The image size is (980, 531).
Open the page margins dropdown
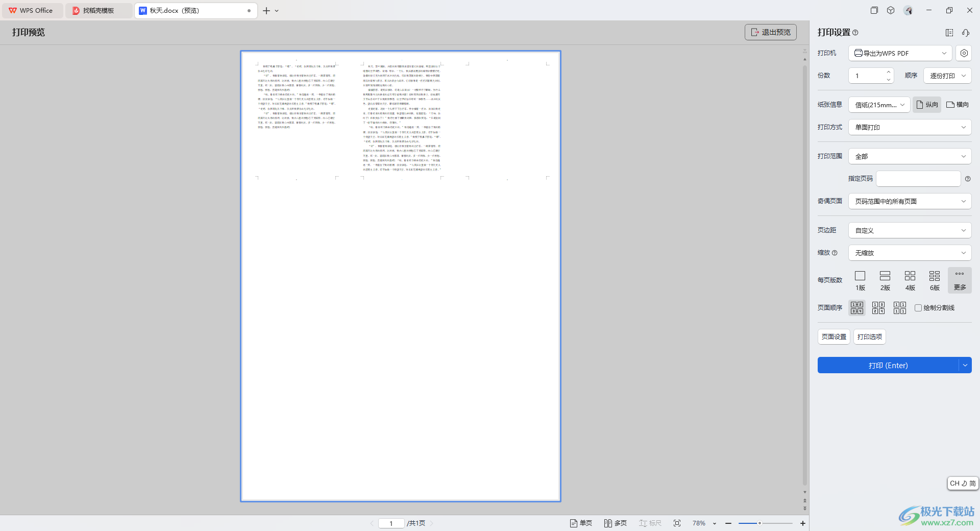(910, 230)
